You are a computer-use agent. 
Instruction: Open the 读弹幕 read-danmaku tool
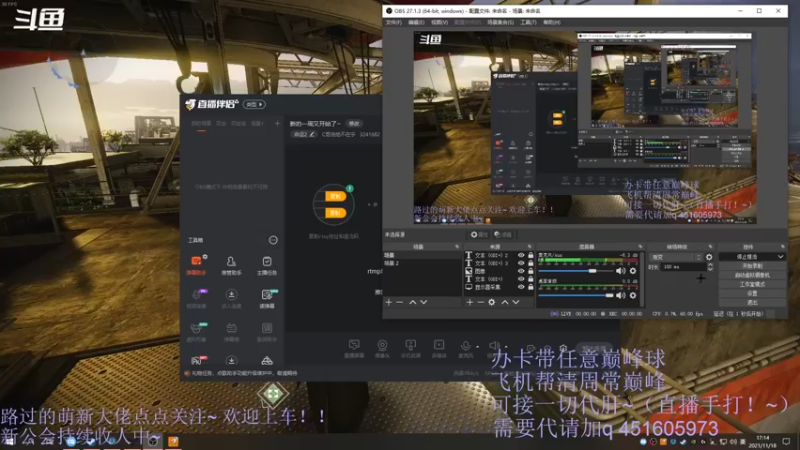pyautogui.click(x=267, y=298)
